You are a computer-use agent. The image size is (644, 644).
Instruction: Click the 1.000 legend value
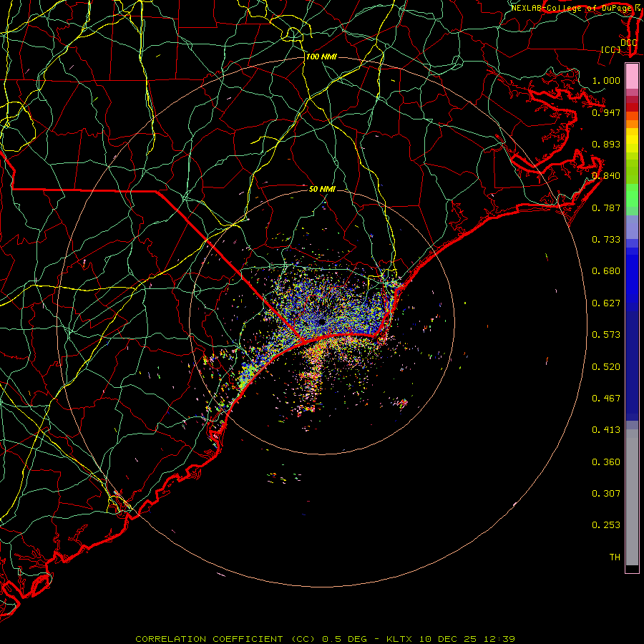(606, 80)
